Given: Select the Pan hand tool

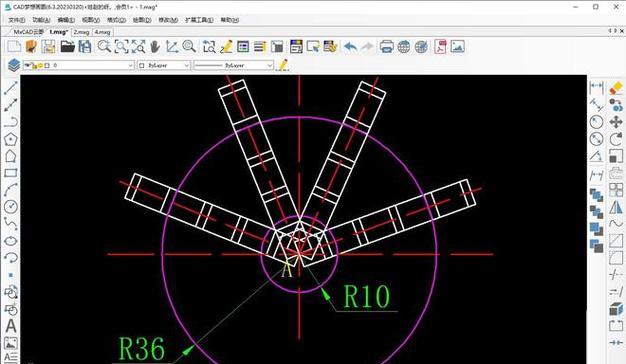Looking at the screenshot, I should pos(155,47).
